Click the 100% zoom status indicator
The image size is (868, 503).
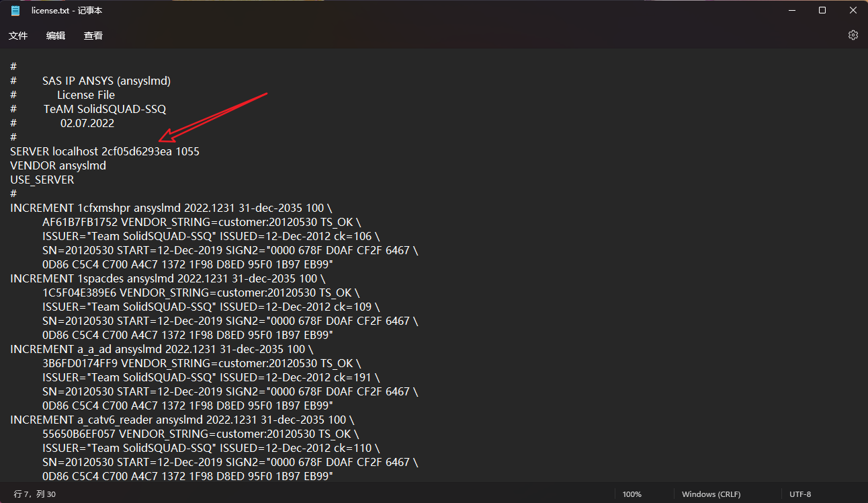(632, 494)
